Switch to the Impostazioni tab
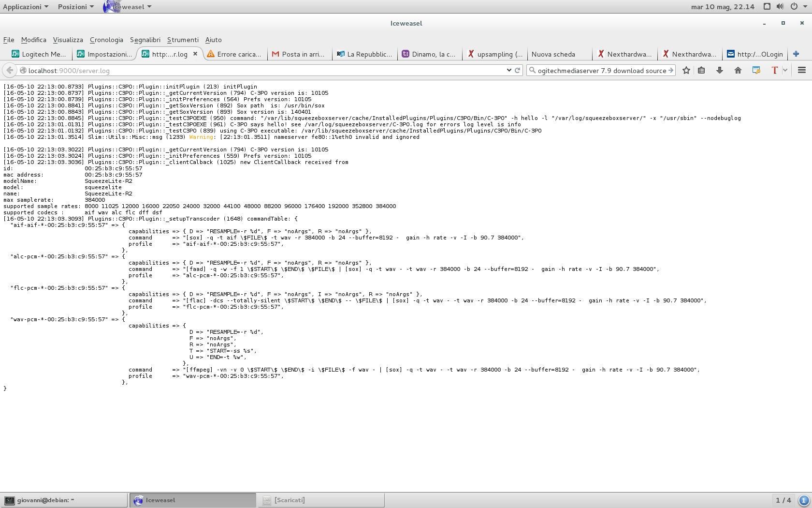 click(x=105, y=54)
